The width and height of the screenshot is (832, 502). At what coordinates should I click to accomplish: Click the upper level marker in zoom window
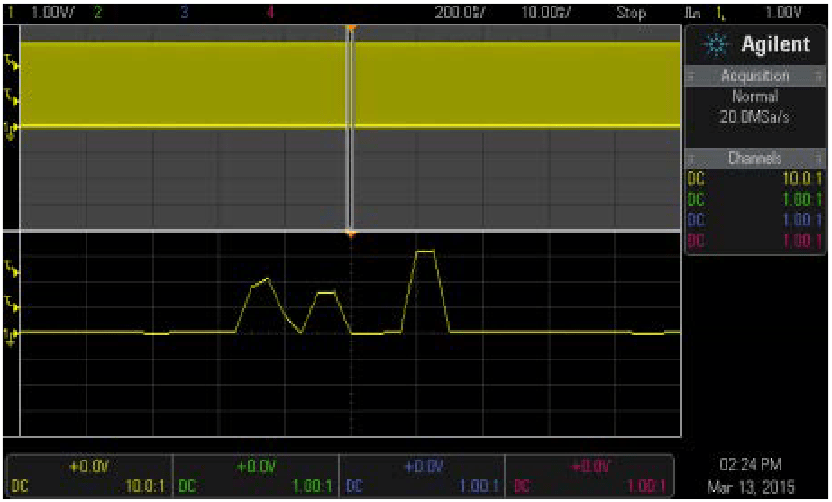12,269
